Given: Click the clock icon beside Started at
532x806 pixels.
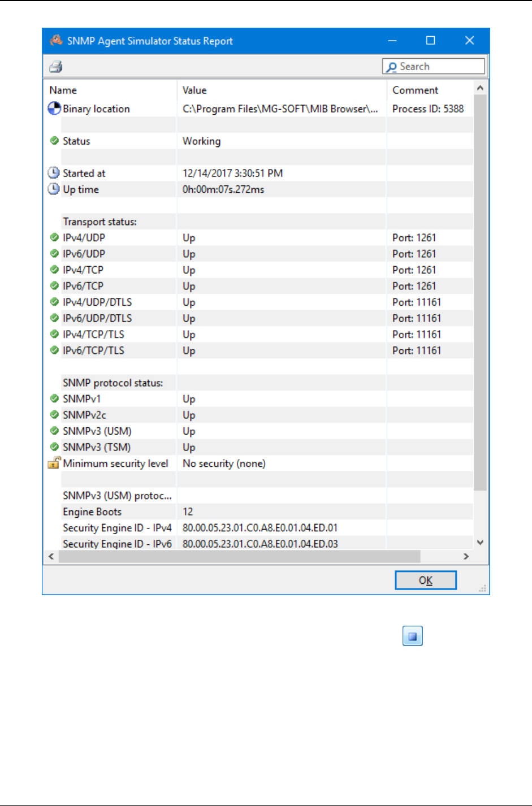Looking at the screenshot, I should point(54,172).
